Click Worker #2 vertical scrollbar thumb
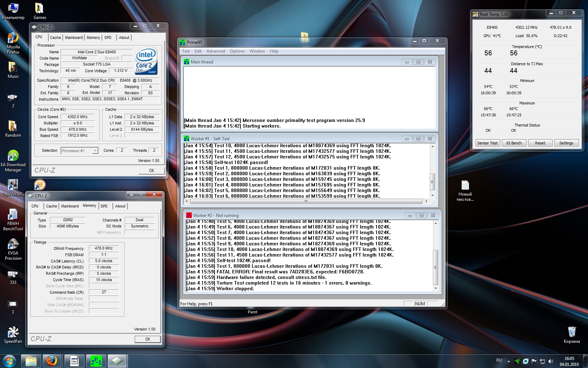 (x=435, y=267)
